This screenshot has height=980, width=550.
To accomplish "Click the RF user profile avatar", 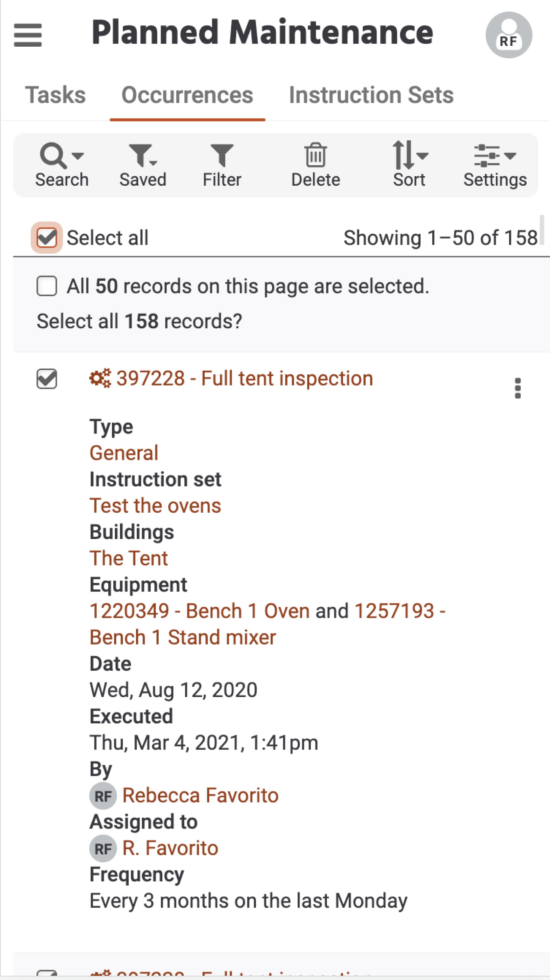I will (x=508, y=35).
